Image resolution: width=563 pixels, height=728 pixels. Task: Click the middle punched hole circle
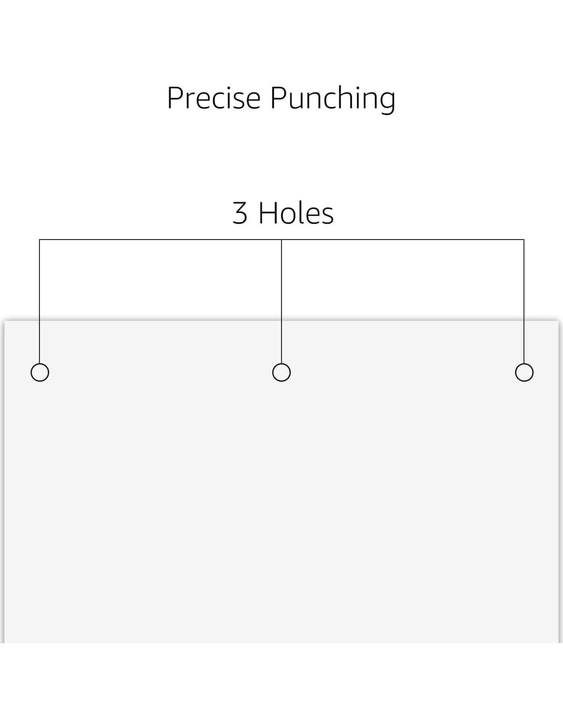281,372
